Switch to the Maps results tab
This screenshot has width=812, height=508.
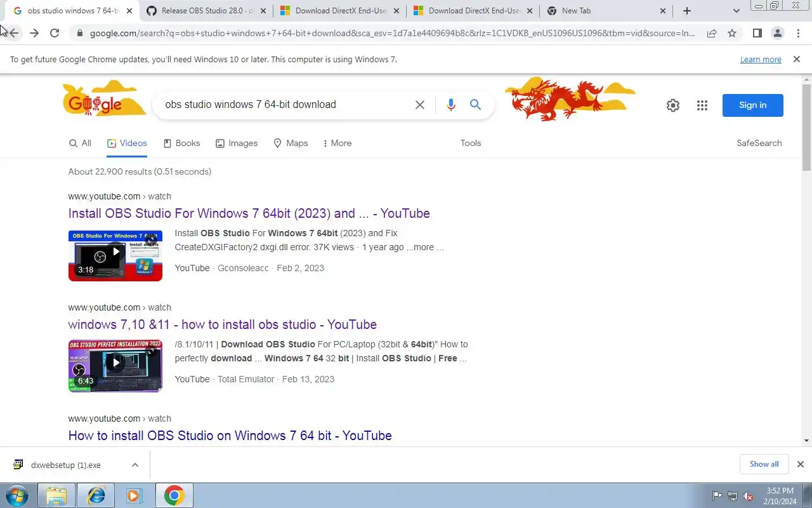coord(291,143)
